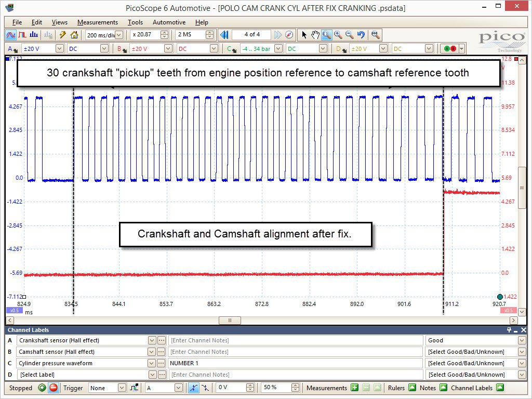Open the Help menu
This screenshot has height=399, width=532.
pos(202,22)
